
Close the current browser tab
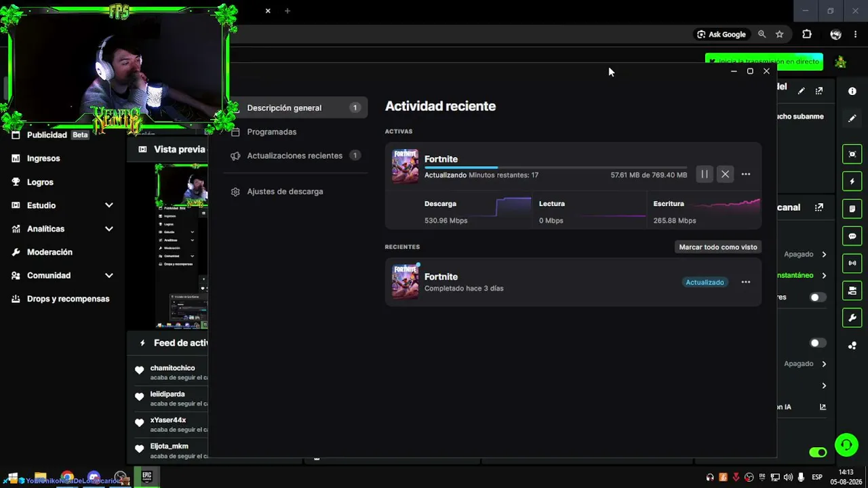tap(268, 11)
